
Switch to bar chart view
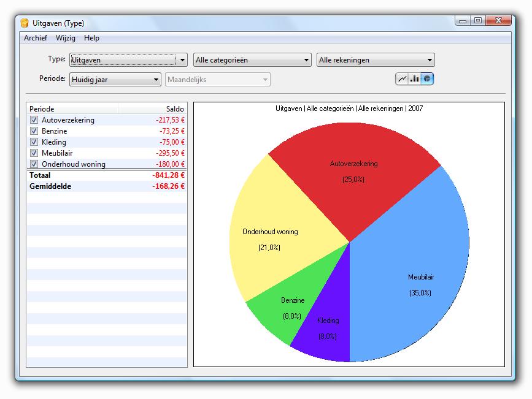[x=415, y=78]
